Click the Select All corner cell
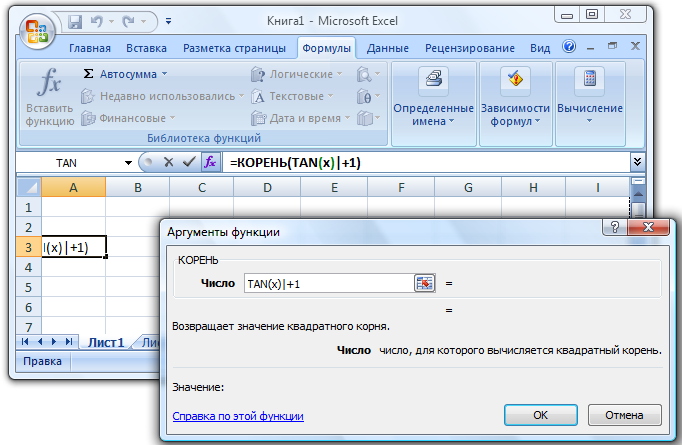The image size is (682, 445). click(29, 187)
